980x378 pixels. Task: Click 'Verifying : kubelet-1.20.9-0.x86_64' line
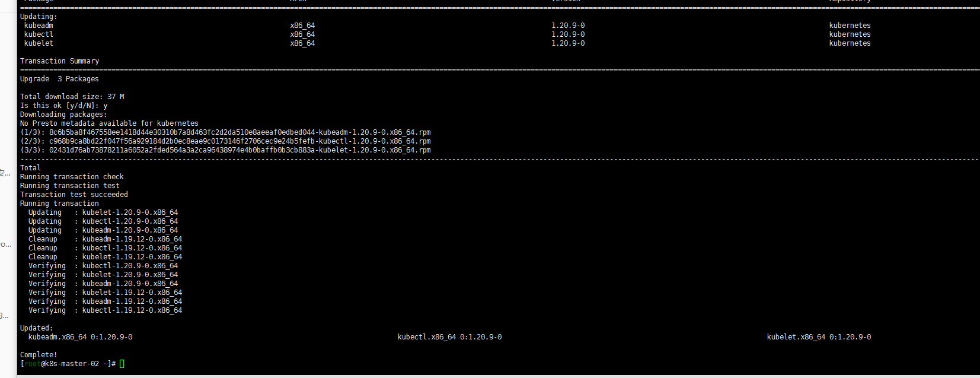[x=103, y=275]
